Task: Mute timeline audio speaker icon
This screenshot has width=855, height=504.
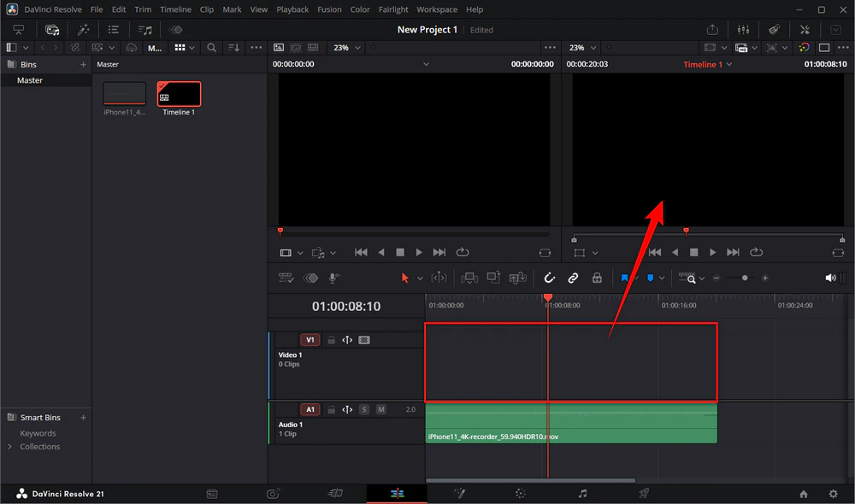Action: (830, 278)
